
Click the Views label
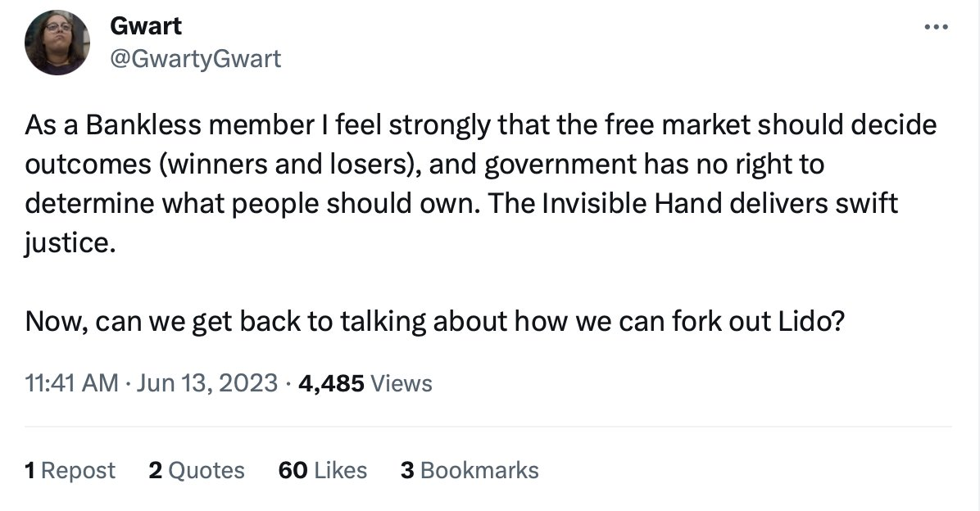pyautogui.click(x=402, y=382)
